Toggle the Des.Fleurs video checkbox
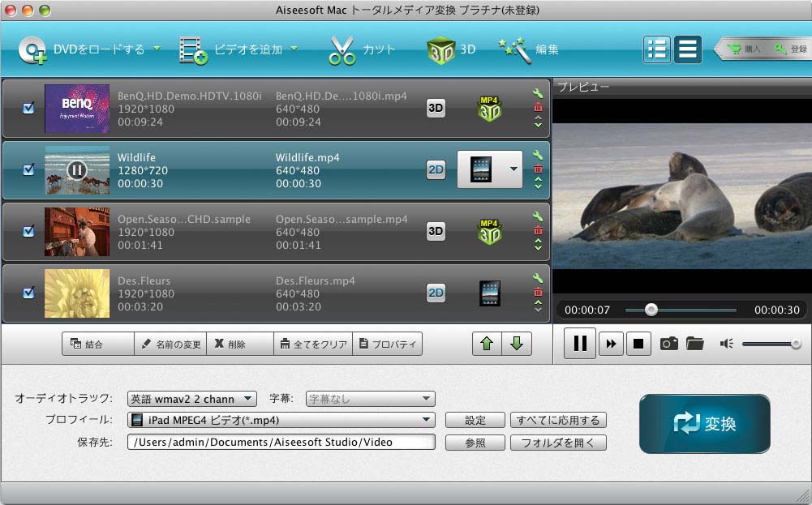 [x=28, y=293]
